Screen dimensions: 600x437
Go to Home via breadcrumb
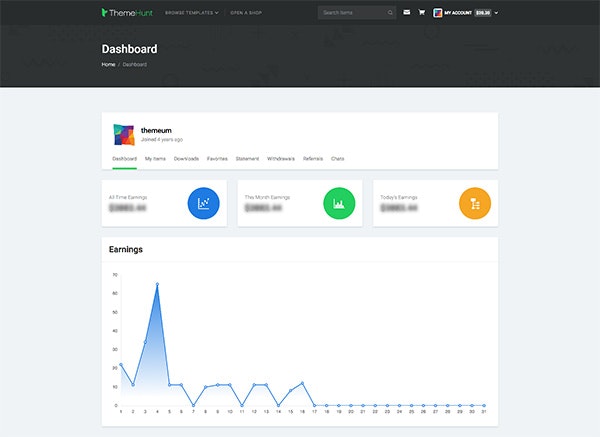point(108,64)
